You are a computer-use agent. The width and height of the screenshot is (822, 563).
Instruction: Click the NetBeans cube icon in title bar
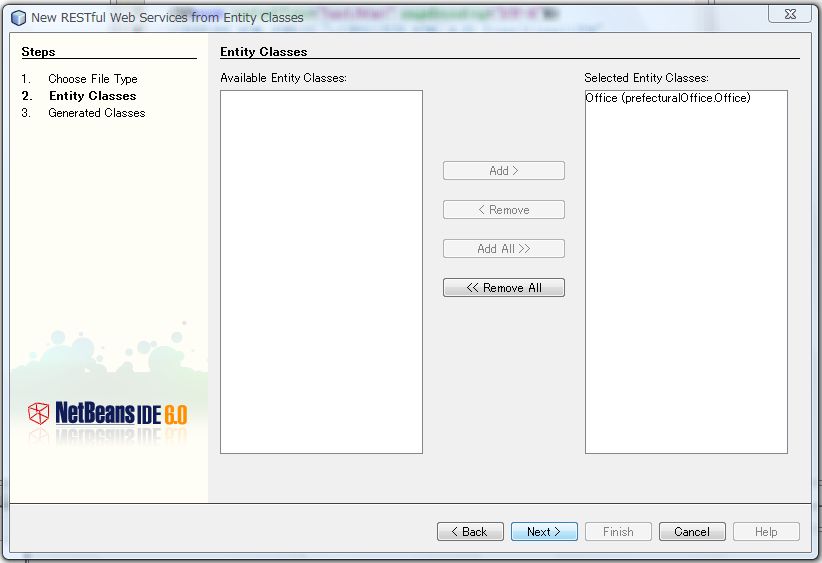[18, 17]
